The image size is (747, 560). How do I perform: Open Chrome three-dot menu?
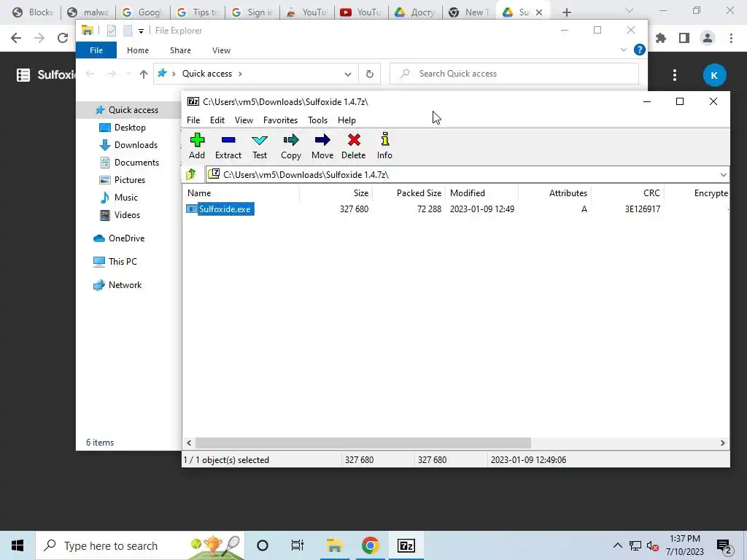pos(731,38)
